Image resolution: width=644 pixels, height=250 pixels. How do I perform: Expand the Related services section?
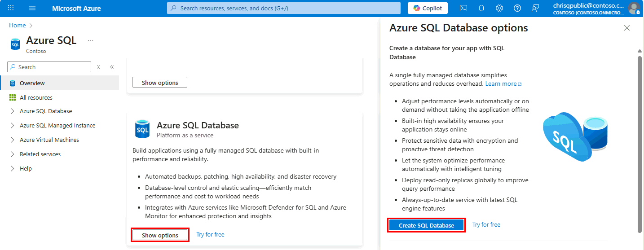[12, 154]
